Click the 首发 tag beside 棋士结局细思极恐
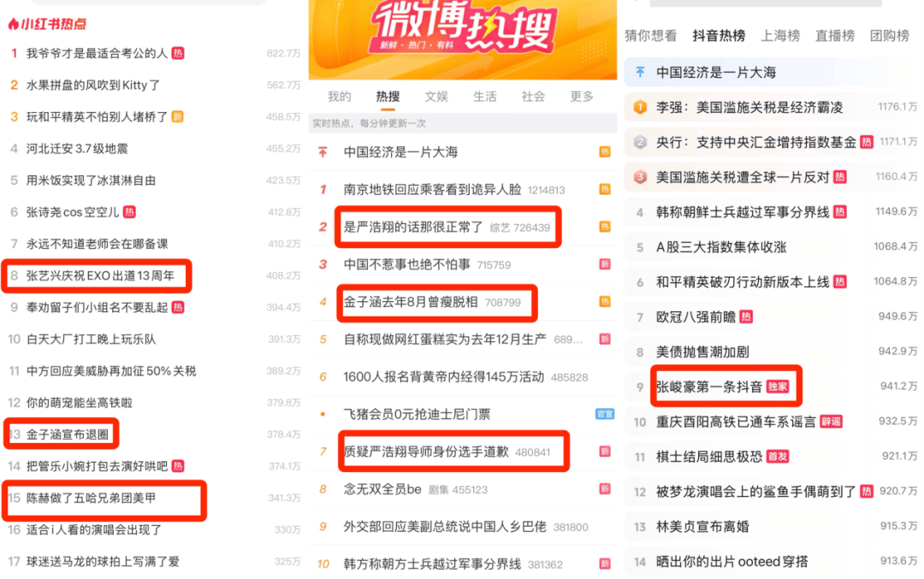This screenshot has height=579, width=924. click(777, 457)
